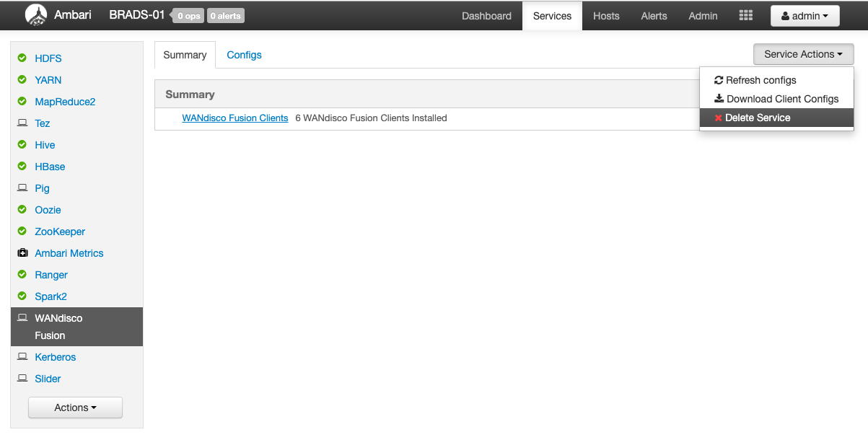The height and width of the screenshot is (440, 868).
Task: Collapse the Service Actions dropdown
Action: coord(803,54)
